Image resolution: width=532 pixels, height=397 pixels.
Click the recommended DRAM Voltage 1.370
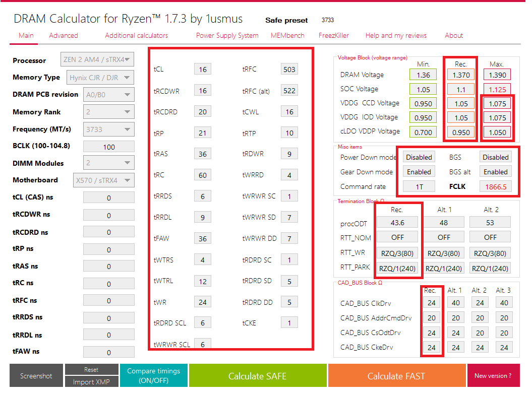[461, 75]
